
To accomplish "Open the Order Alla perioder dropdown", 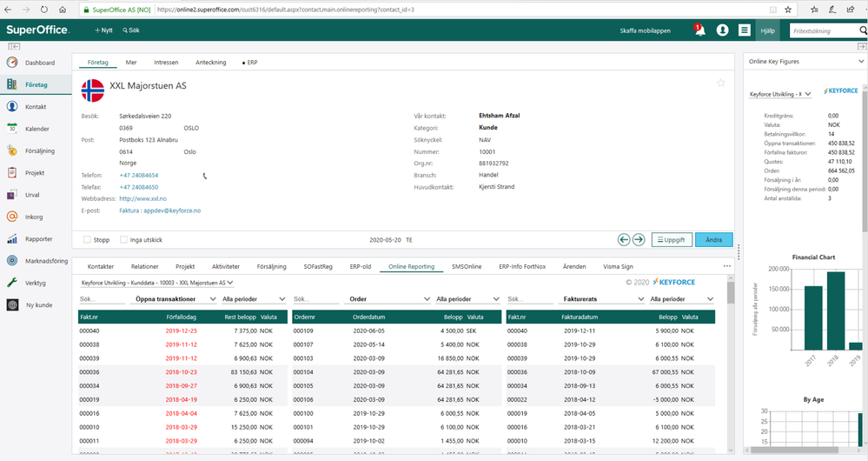I will click(x=467, y=299).
